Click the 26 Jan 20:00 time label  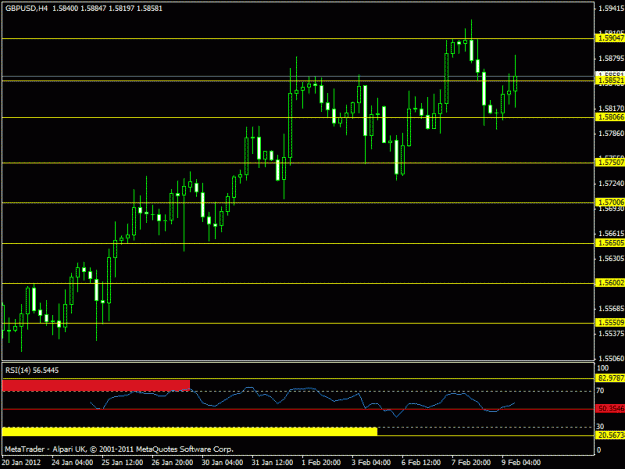172,463
